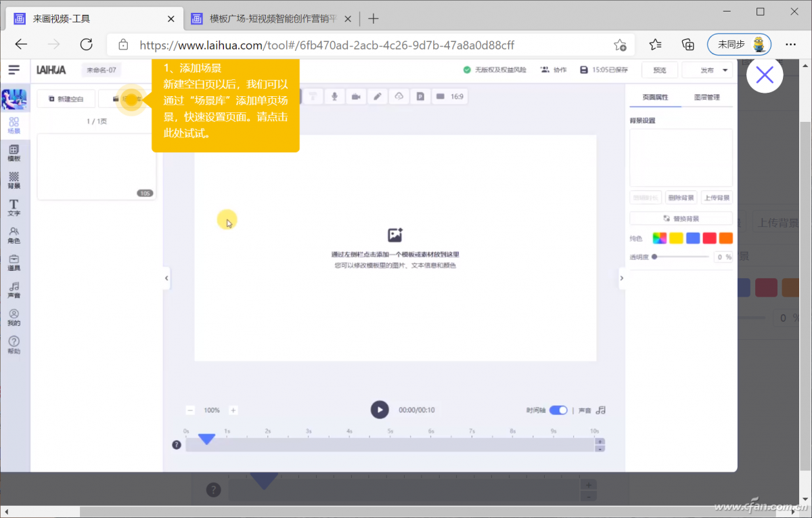Viewport: 812px width, 518px height.
Task: Open the hamburger menu beside LAIHUA logo
Action: [14, 70]
